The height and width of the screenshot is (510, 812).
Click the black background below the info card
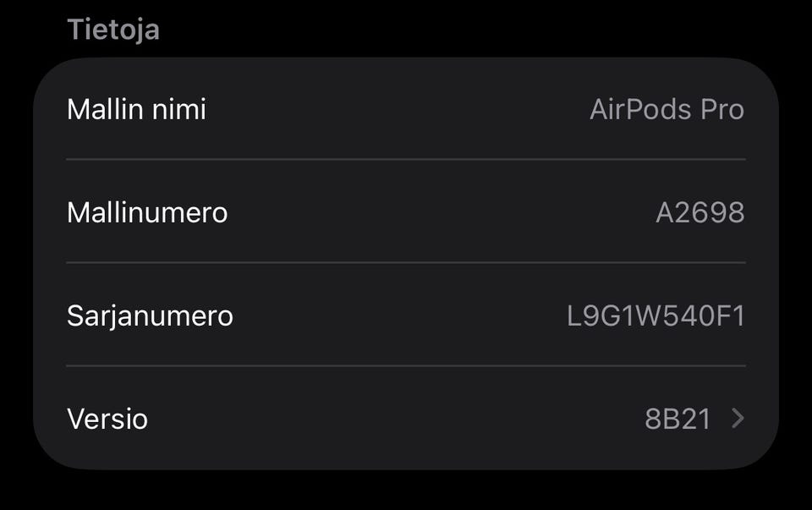(406, 491)
